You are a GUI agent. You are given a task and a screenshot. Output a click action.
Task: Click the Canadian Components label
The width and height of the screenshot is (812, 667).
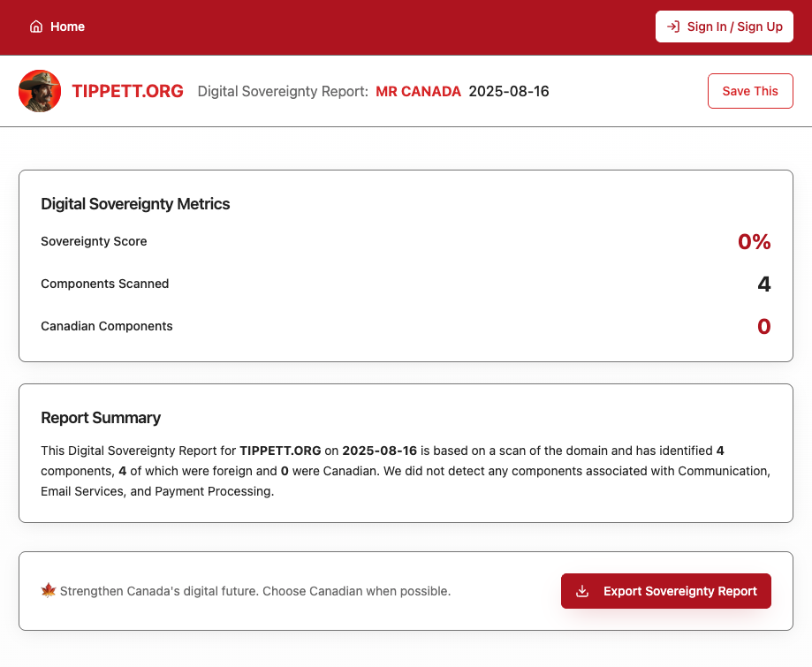pos(106,326)
